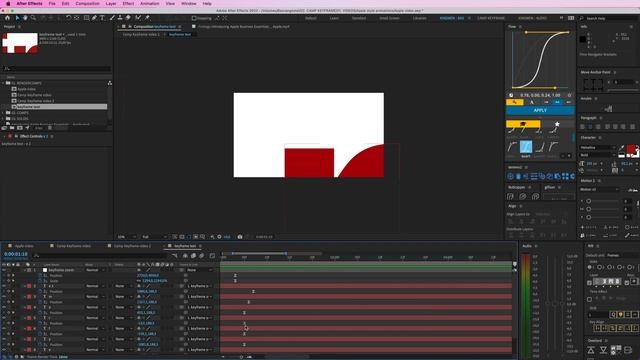
Task: Expand the 02. COMPS folder
Action: 3,113
